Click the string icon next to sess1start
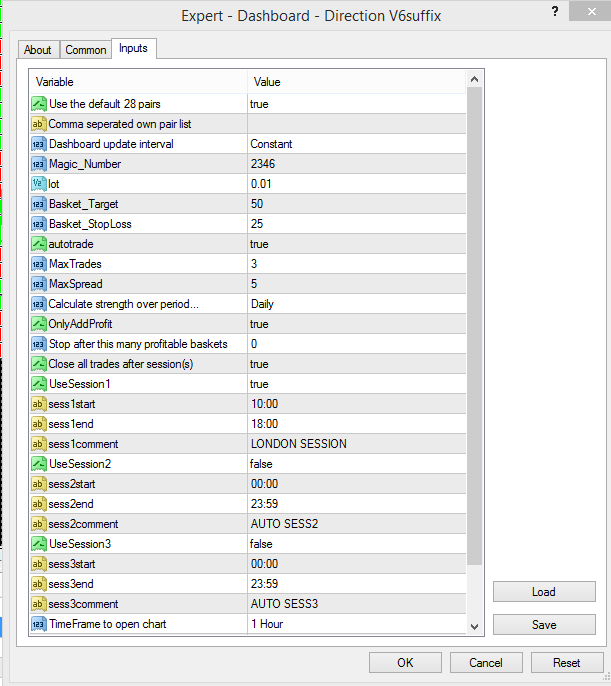The image size is (611, 686). [x=38, y=404]
